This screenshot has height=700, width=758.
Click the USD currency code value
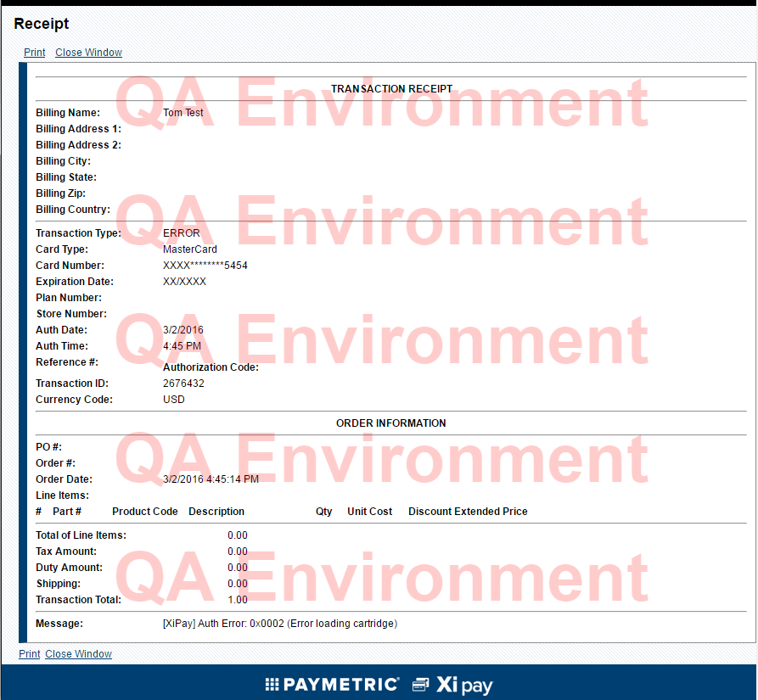[x=173, y=400]
